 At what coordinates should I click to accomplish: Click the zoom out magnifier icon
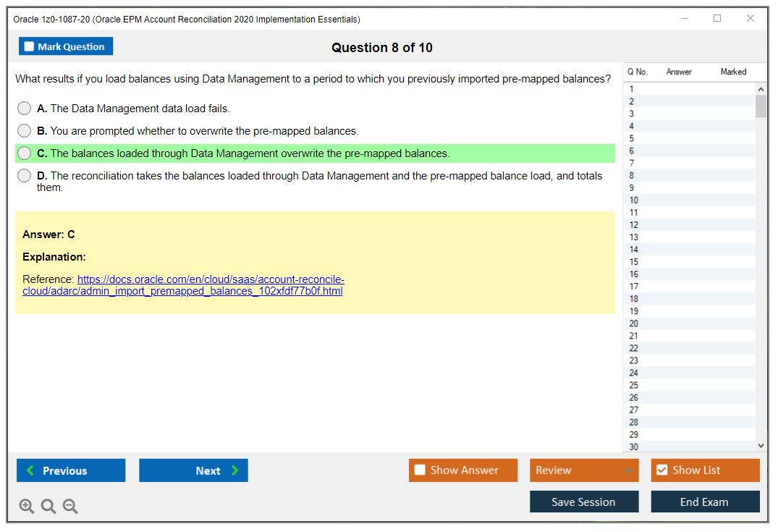click(x=70, y=507)
